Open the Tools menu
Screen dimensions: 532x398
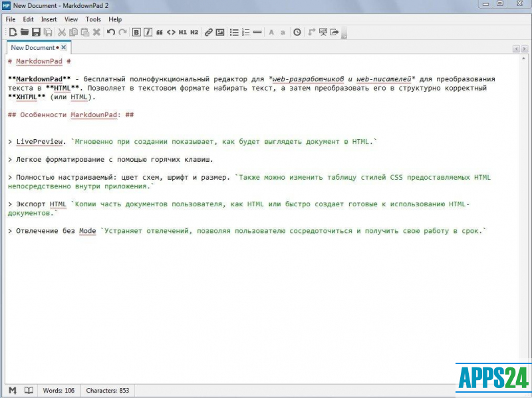pos(93,19)
